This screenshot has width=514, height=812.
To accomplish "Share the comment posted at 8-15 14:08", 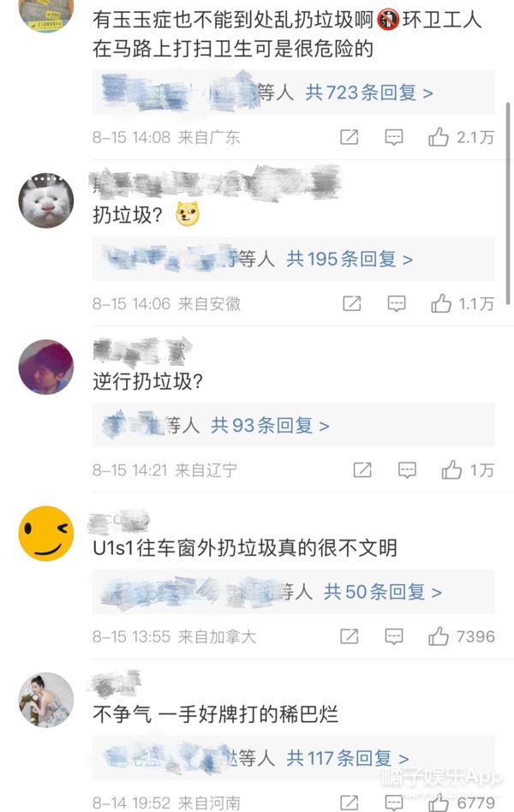I will pos(350,137).
